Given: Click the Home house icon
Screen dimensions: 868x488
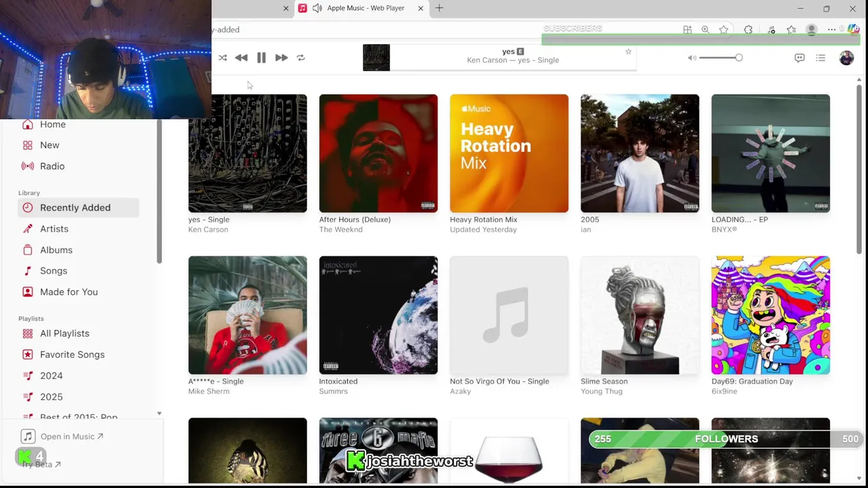Looking at the screenshot, I should (x=27, y=124).
